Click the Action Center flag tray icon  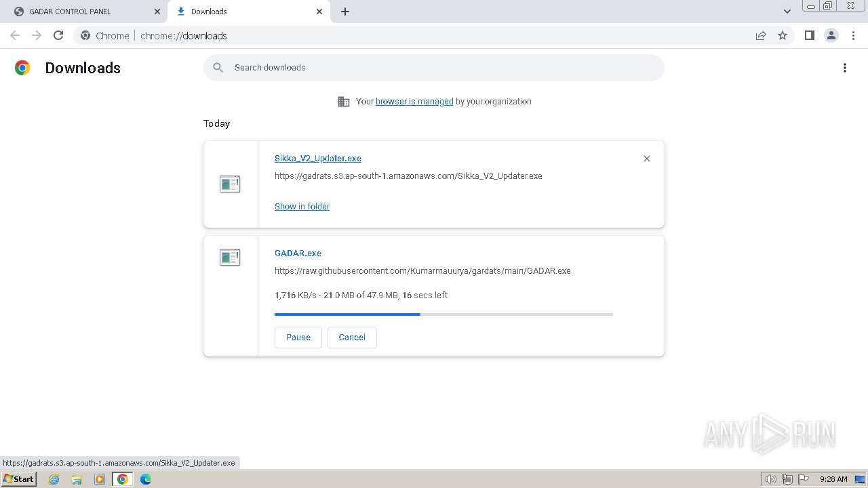point(804,479)
